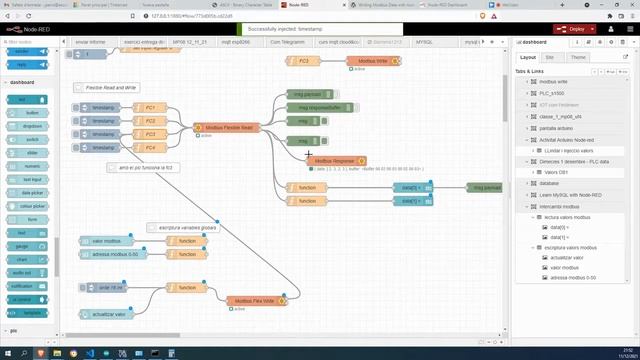Image resolution: width=640 pixels, height=360 pixels.
Task: Toggle the third msg debug node button
Action: (324, 121)
